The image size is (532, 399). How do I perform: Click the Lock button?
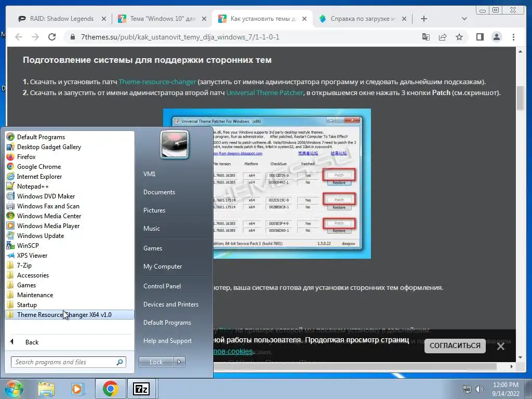pos(156,362)
